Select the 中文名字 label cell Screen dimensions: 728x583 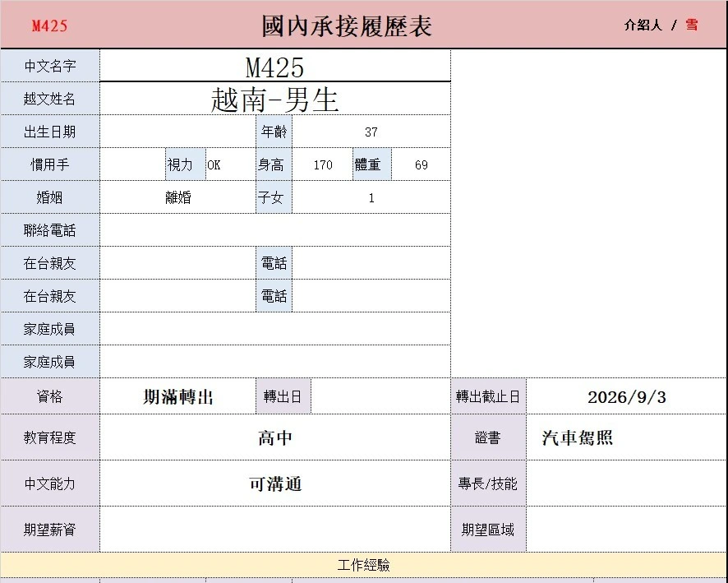50,66
